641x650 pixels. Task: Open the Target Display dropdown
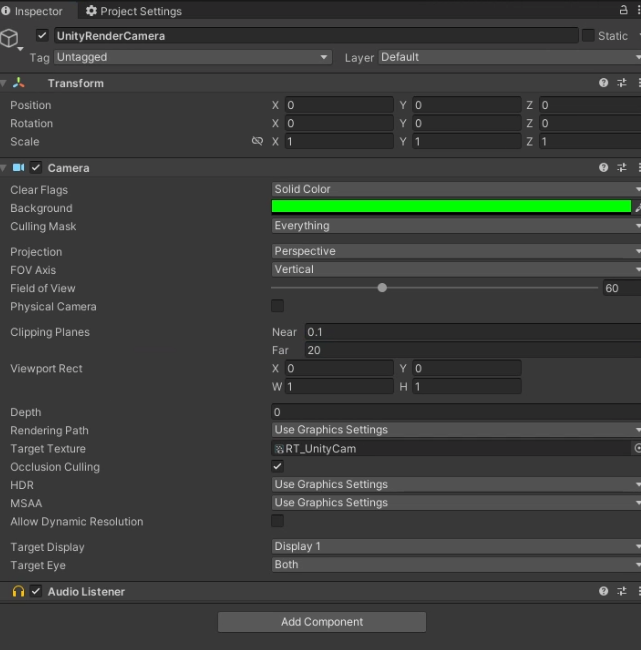456,546
